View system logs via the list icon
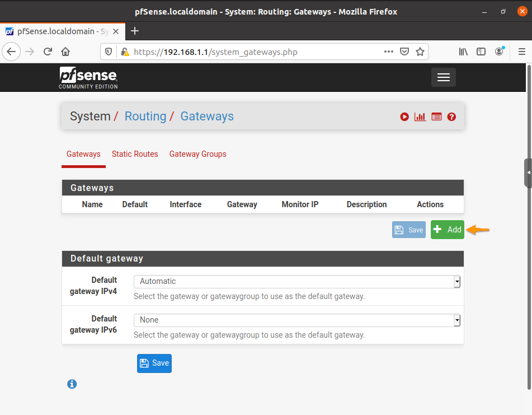The image size is (532, 415). pos(436,116)
